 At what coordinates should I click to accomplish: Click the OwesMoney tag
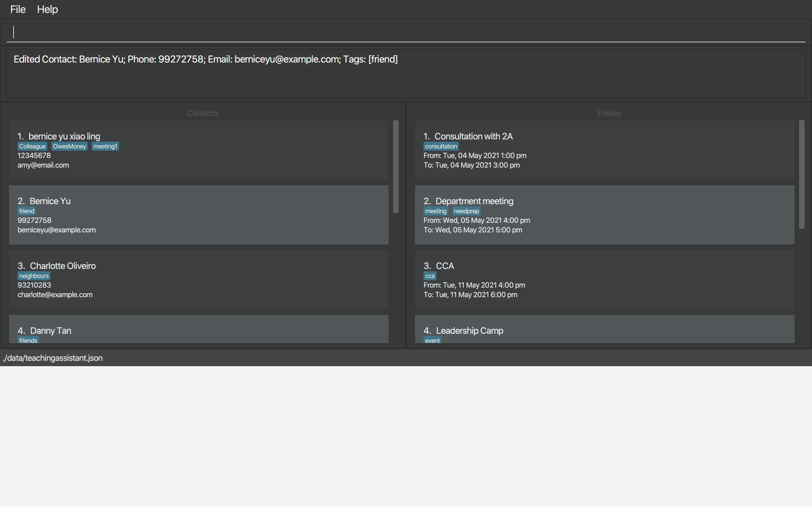(69, 146)
